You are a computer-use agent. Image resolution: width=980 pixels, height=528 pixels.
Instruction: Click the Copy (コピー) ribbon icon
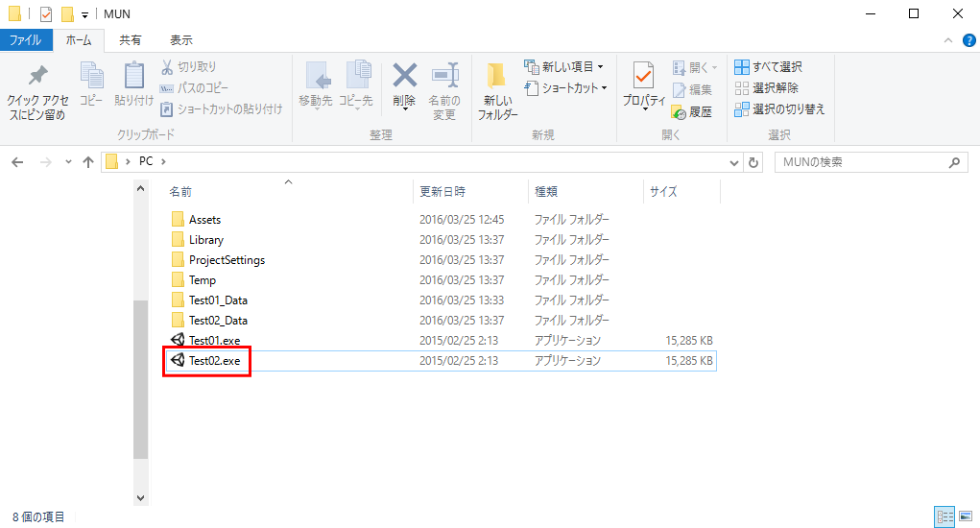(91, 84)
